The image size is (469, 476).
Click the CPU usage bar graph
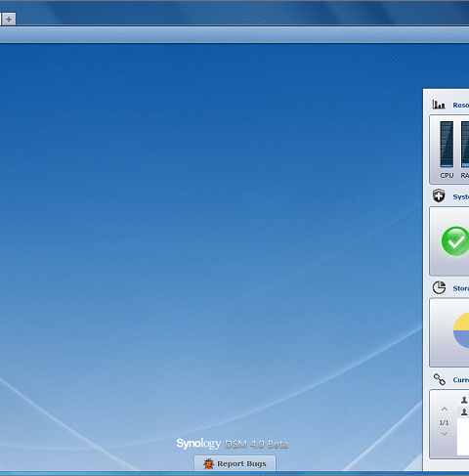point(447,145)
